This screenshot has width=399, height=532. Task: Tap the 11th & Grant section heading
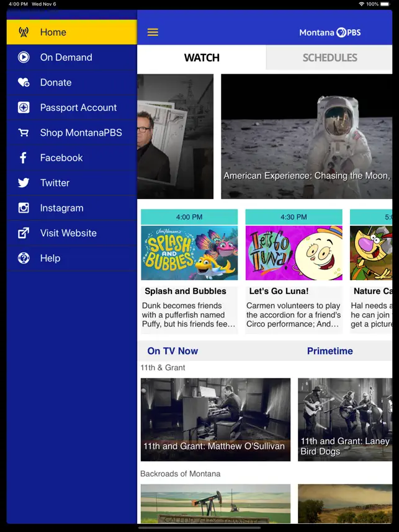[163, 368]
